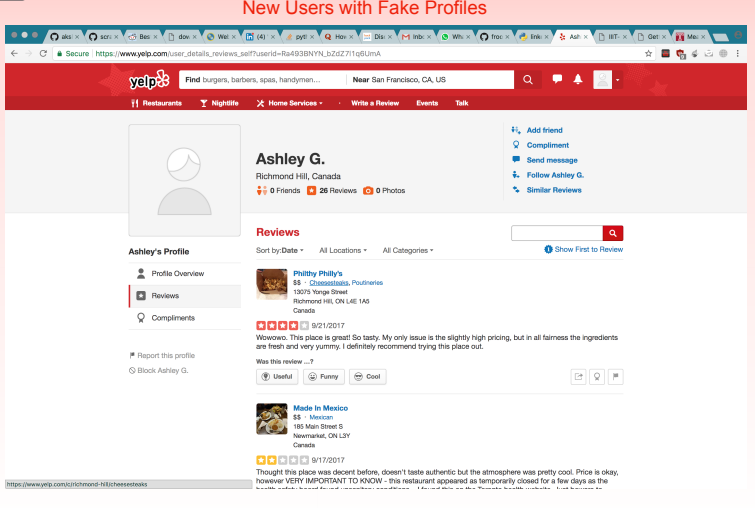This screenshot has height=508, width=755.
Task: Click the bookmark star in address bar
Action: click(649, 53)
